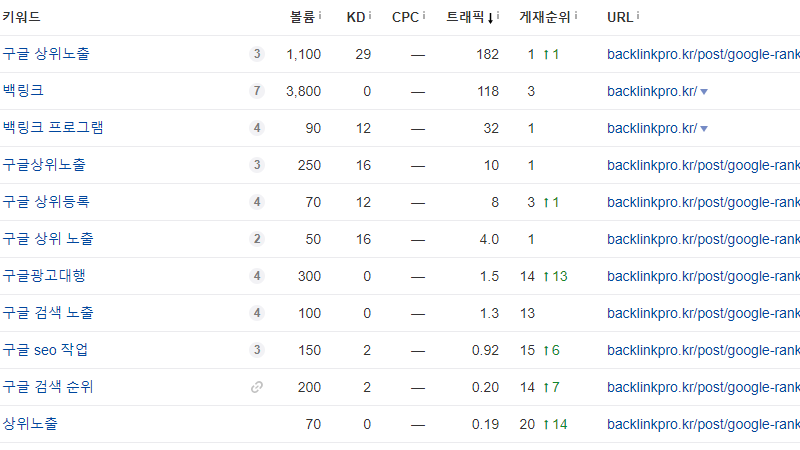Click the 게재순위 column header text

[x=545, y=17]
